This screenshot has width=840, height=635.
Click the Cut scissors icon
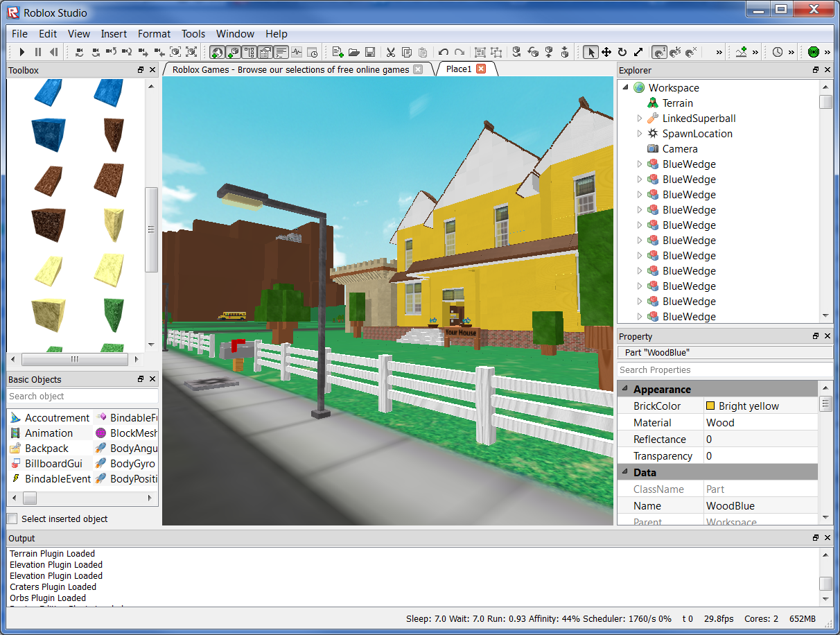coord(390,52)
